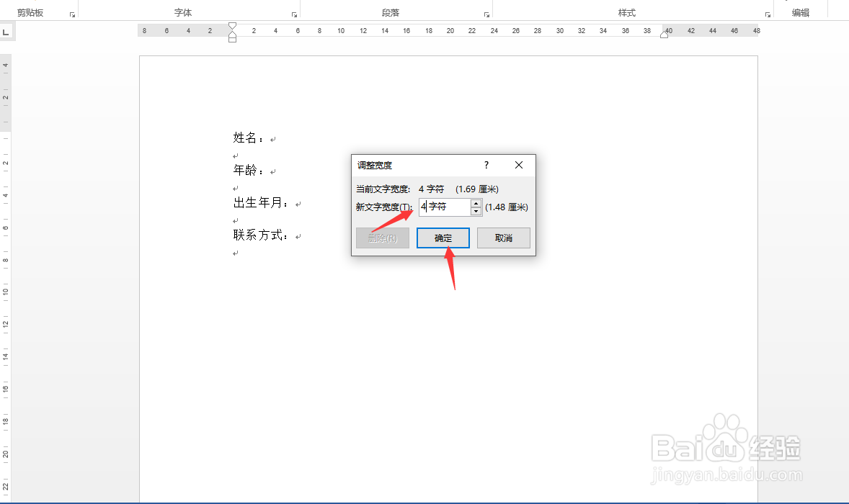Confirm the width change with 确定
This screenshot has height=504, width=849.
(x=443, y=238)
